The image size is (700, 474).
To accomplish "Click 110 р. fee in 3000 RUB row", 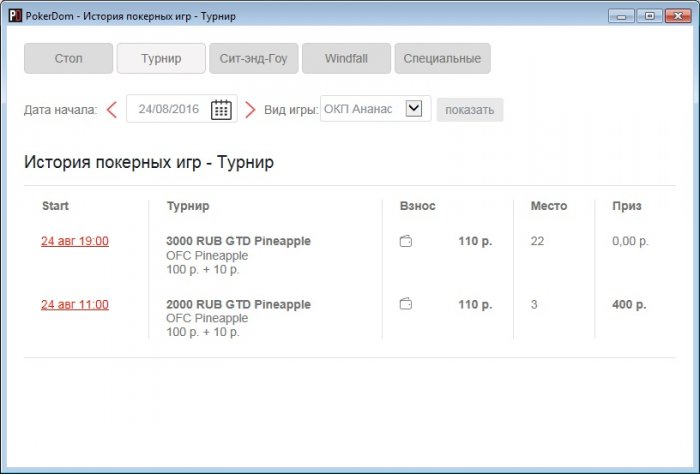I will 475,241.
